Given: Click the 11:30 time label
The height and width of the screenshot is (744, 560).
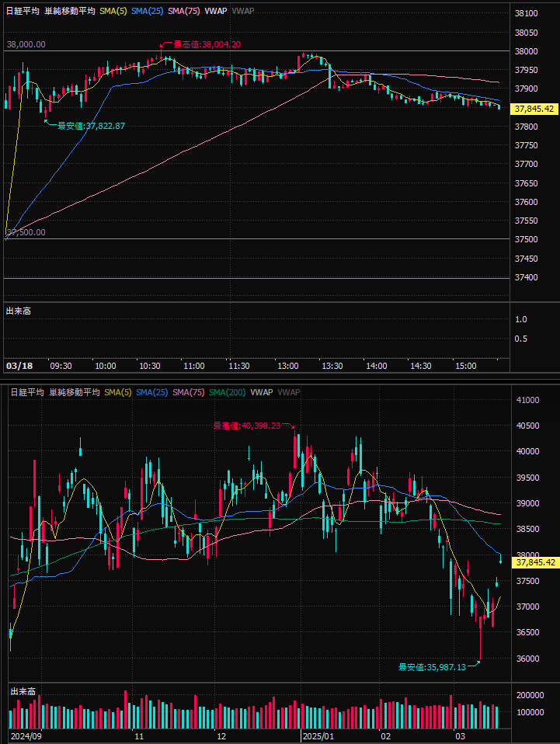Looking at the screenshot, I should click(x=238, y=366).
